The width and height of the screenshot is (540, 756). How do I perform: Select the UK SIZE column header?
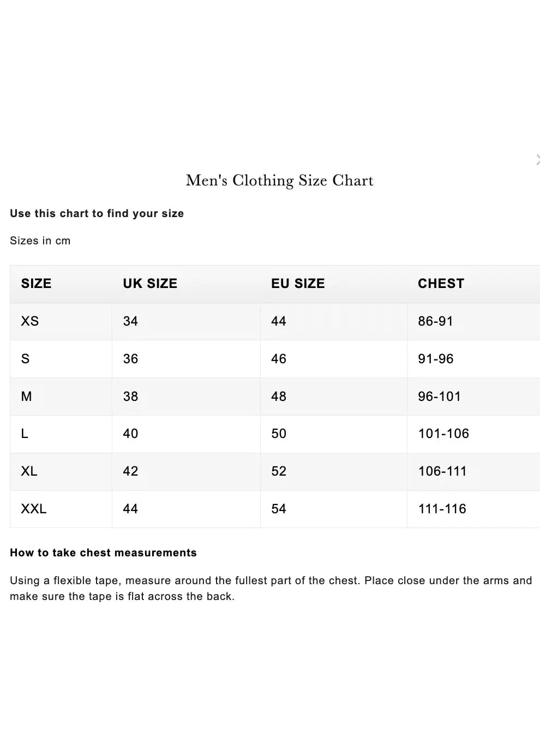[150, 284]
